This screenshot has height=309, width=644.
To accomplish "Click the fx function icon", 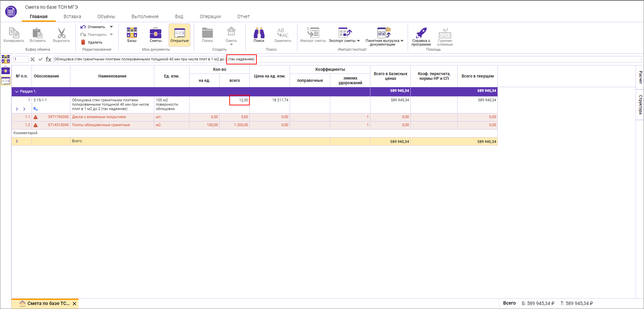I will tap(49, 59).
